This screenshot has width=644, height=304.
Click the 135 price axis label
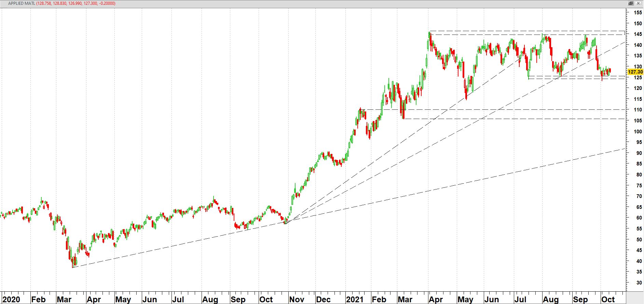638,56
